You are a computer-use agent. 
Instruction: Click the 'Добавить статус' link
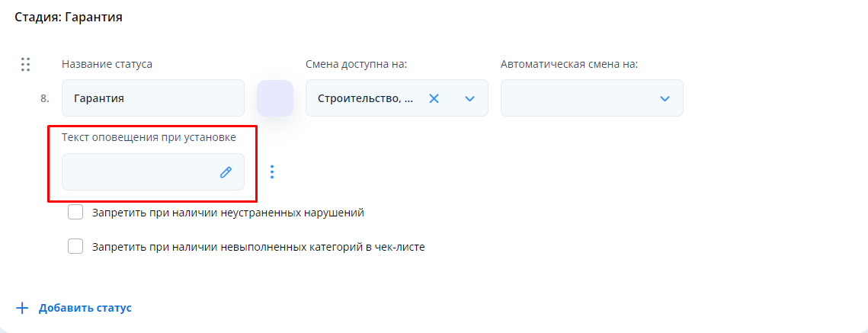click(x=85, y=308)
